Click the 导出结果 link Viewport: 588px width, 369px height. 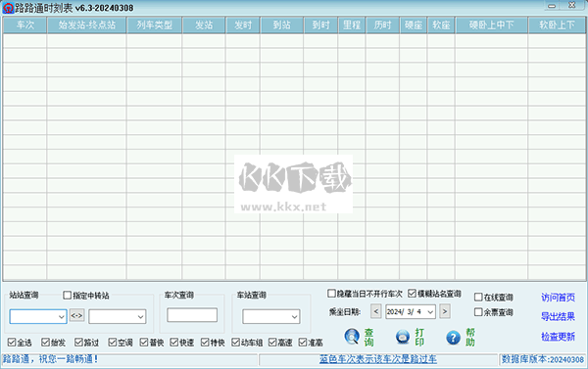[558, 316]
